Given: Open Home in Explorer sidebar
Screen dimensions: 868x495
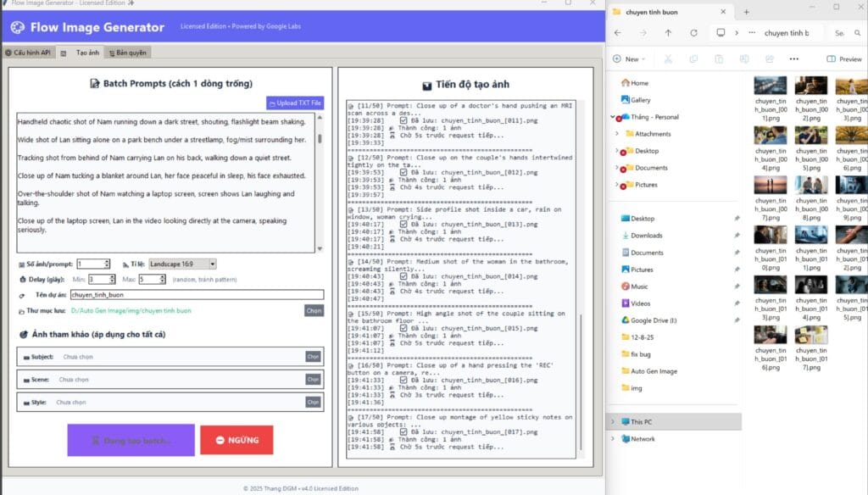Looking at the screenshot, I should (634, 83).
